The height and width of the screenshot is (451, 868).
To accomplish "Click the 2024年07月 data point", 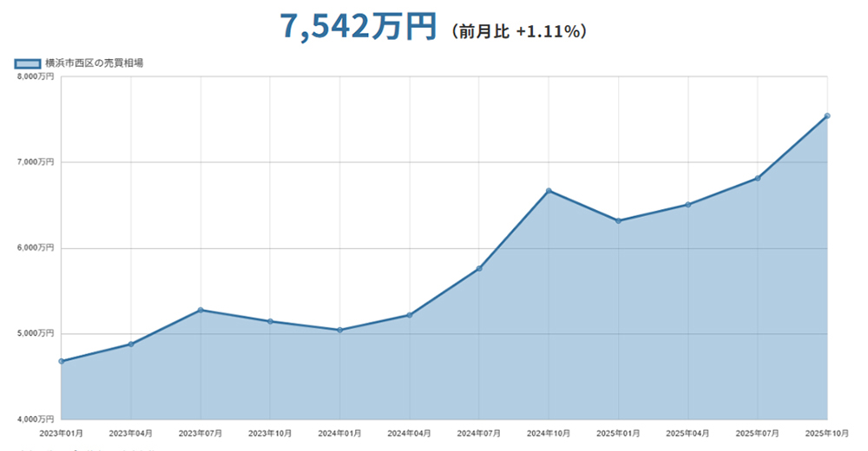I will tap(479, 269).
